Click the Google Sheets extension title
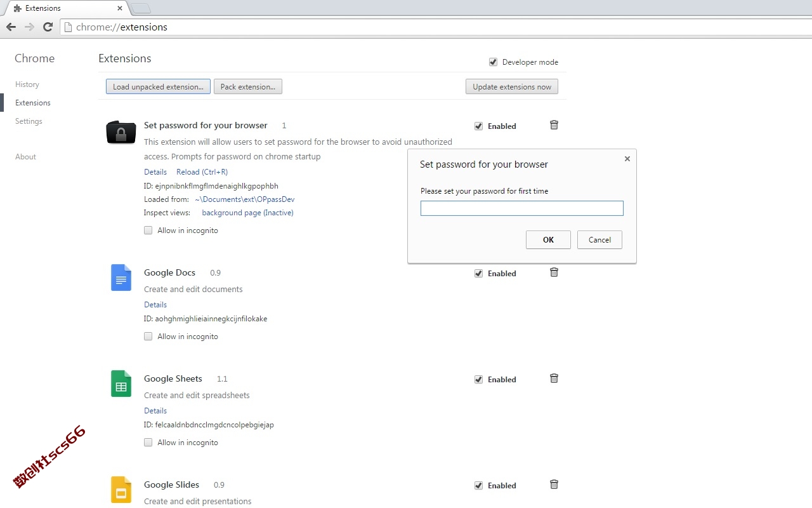812x508 pixels. [173, 378]
